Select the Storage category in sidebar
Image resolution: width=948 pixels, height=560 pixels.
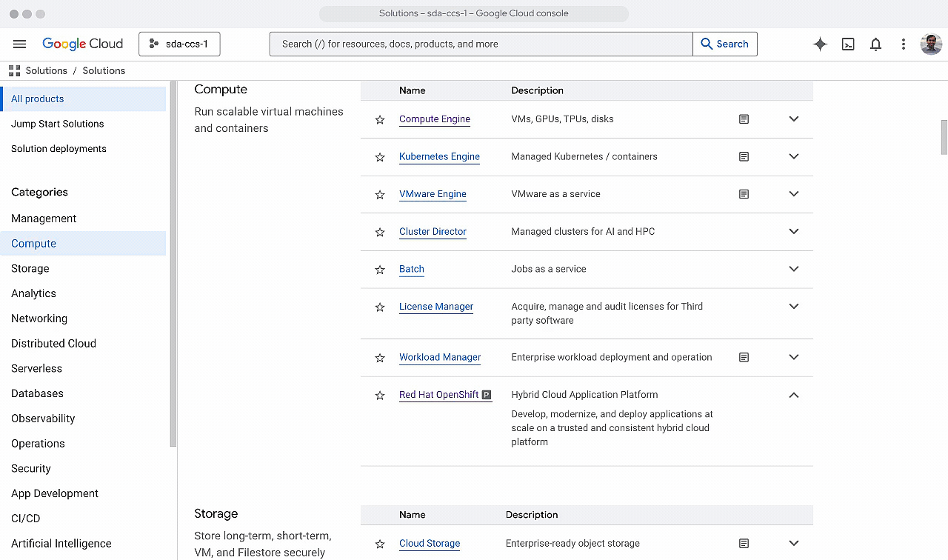(30, 268)
